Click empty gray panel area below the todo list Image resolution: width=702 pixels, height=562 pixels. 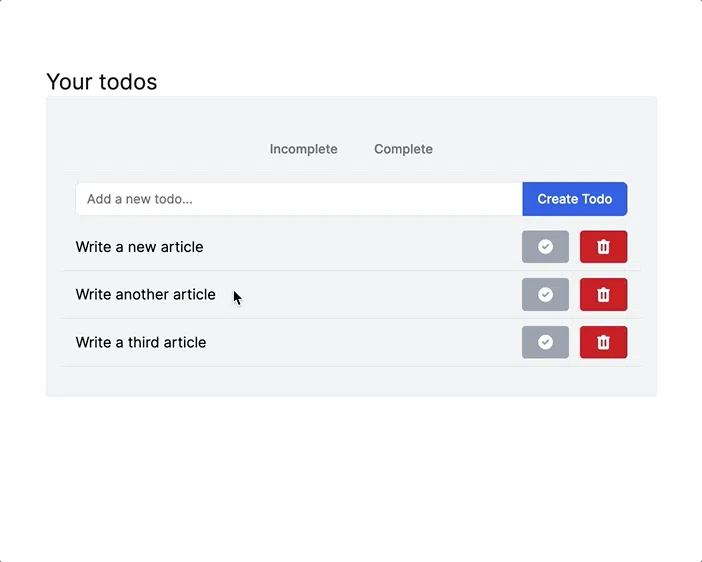pos(351,382)
